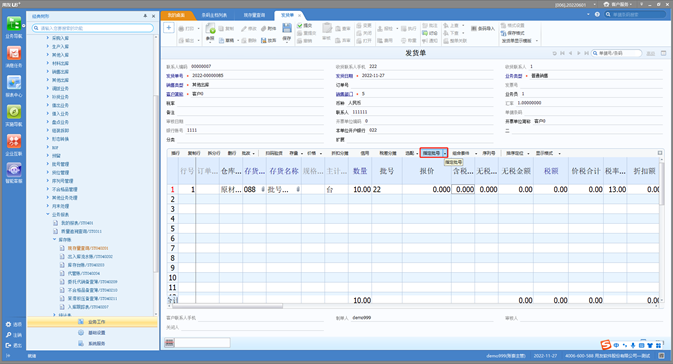Click the 注销 key icon
673x364 pixels.
click(x=8, y=335)
